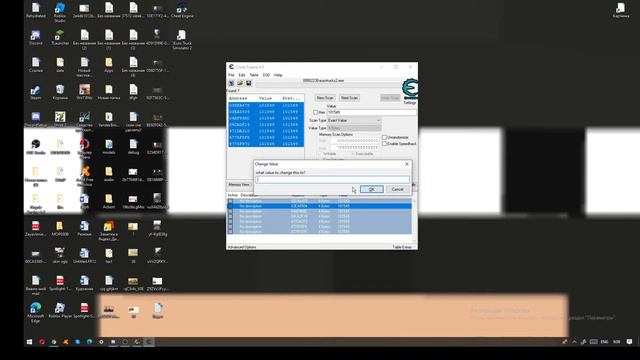This screenshot has width=640, height=360.
Task: Open the File menu in Cheat Engine
Action: click(231, 75)
